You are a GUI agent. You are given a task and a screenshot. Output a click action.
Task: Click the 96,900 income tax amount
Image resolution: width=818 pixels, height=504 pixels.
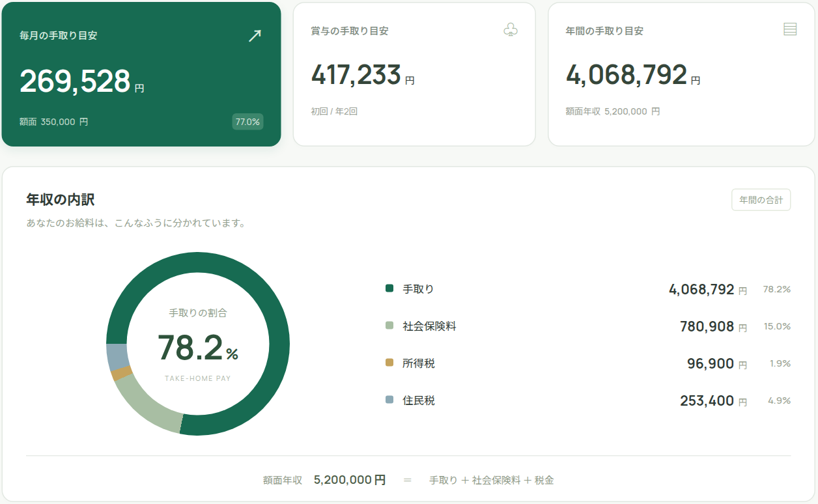(x=711, y=363)
